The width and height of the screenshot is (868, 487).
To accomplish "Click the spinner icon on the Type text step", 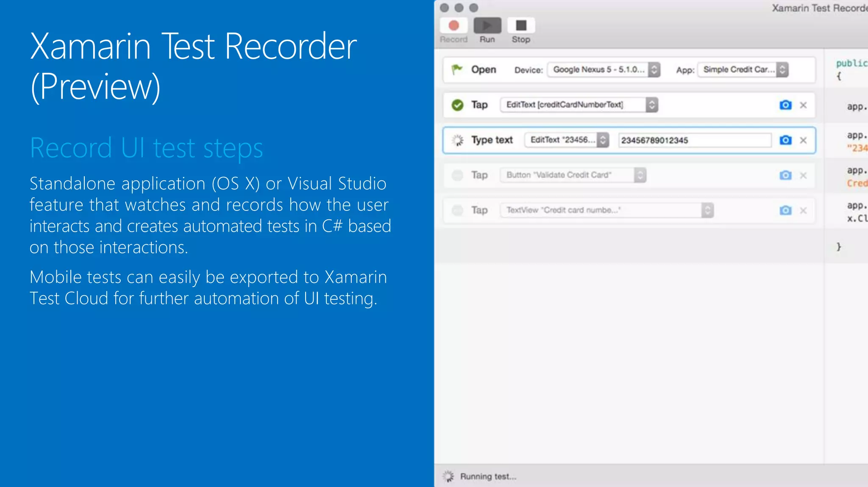I will (x=457, y=140).
